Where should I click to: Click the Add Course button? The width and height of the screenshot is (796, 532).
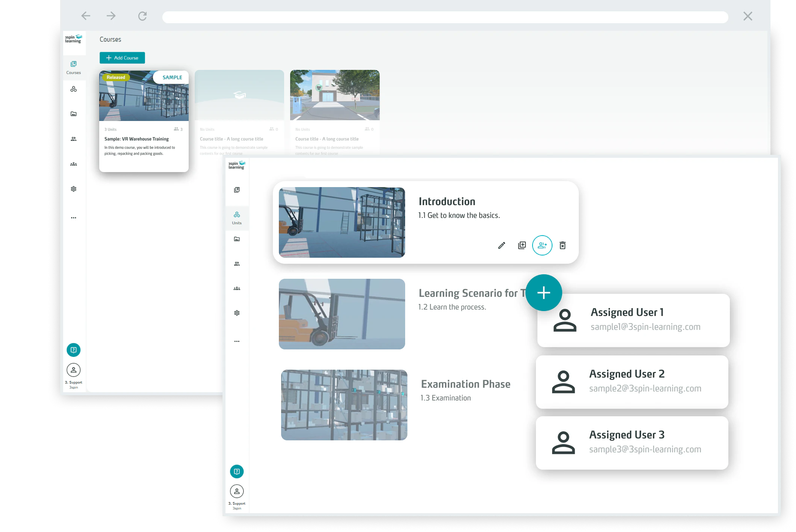(x=122, y=57)
